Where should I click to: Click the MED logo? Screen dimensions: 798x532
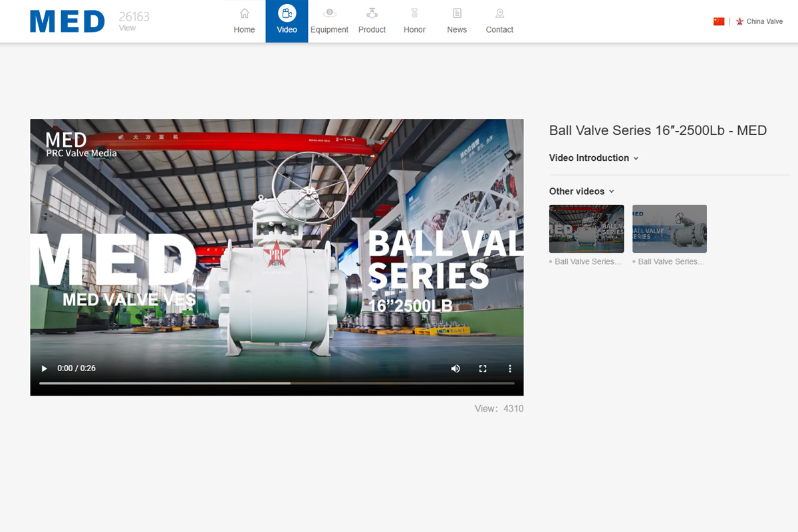click(67, 21)
